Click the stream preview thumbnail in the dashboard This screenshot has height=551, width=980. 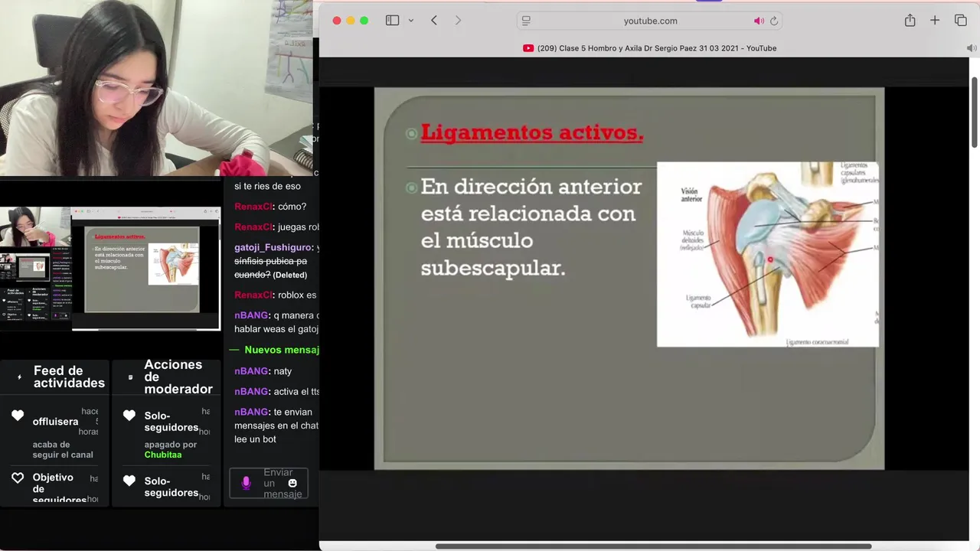click(x=110, y=269)
